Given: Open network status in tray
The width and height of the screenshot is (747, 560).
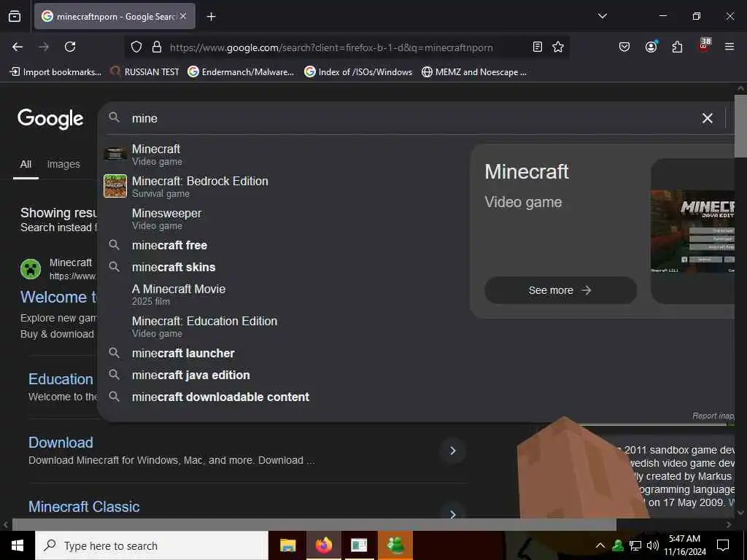Looking at the screenshot, I should tap(635, 545).
